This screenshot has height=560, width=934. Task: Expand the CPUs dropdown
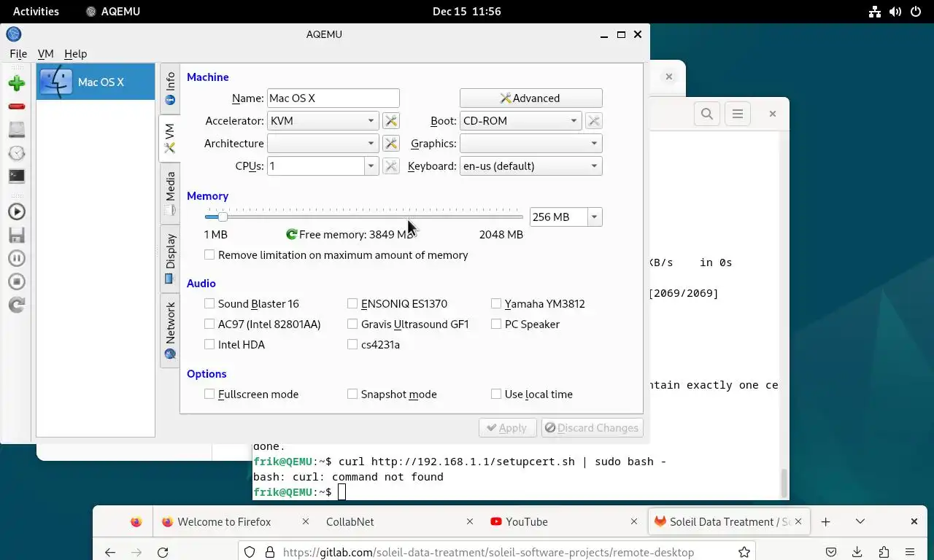coord(371,166)
